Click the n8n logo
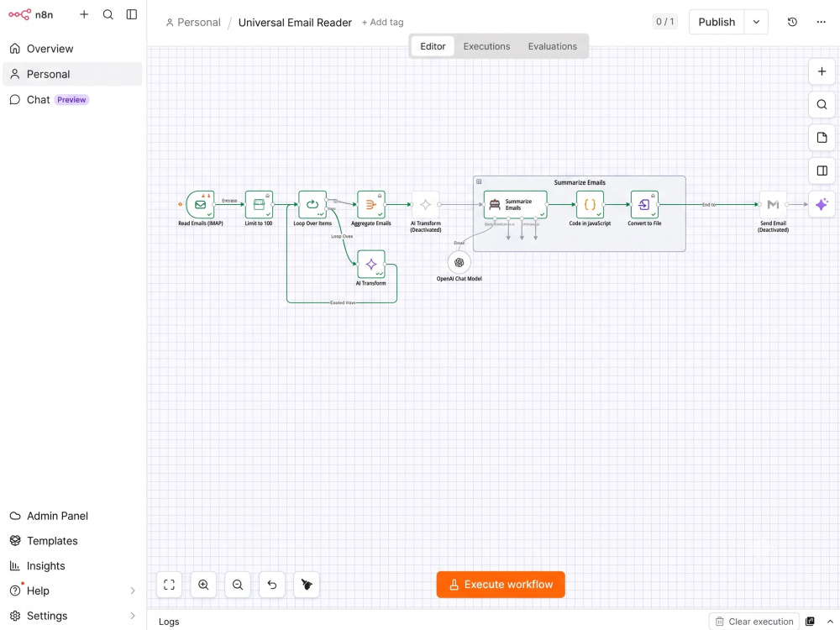The height and width of the screenshot is (630, 840). (31, 14)
